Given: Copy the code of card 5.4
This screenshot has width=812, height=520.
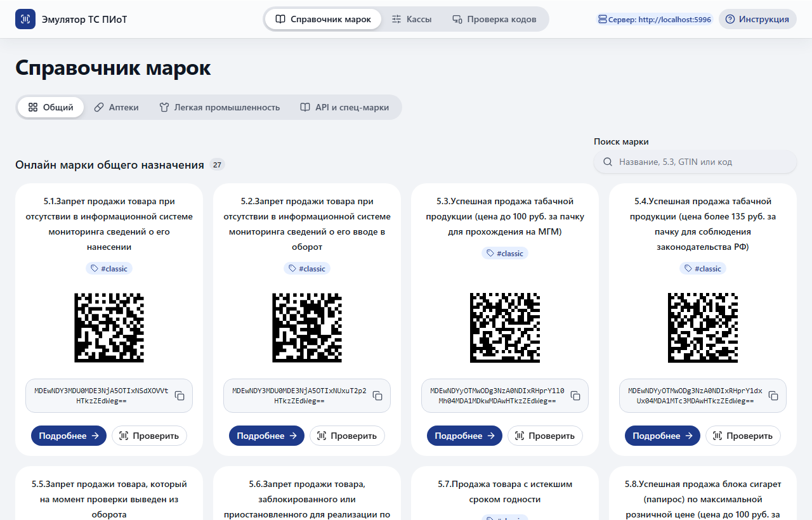Looking at the screenshot, I should 773,396.
